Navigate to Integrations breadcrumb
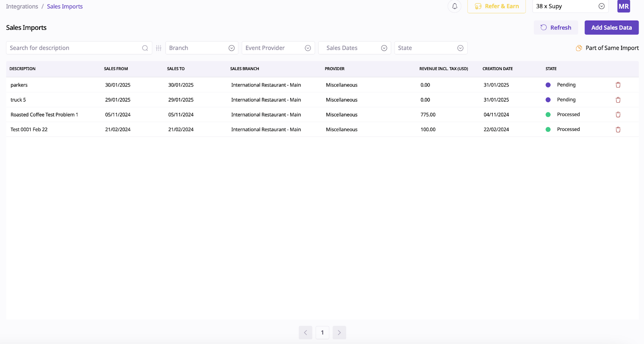The height and width of the screenshot is (344, 644). pyautogui.click(x=22, y=6)
